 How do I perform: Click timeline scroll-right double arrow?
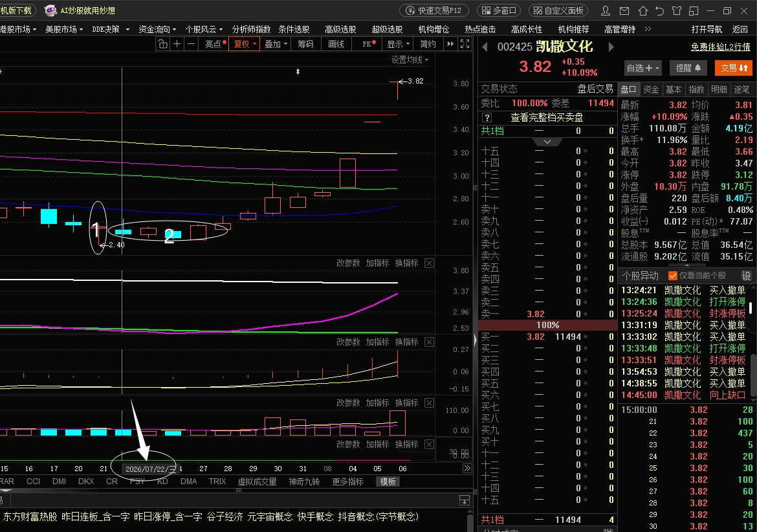[x=467, y=469]
